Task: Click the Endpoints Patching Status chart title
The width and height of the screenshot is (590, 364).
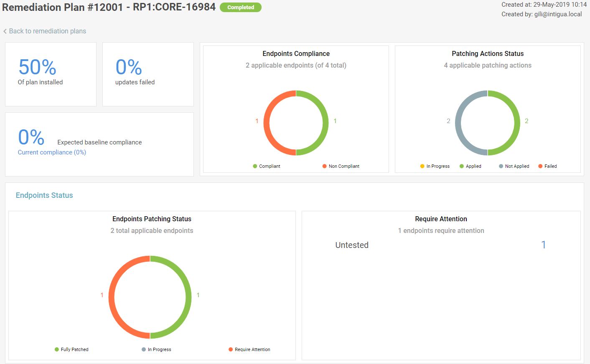Action: click(x=152, y=219)
